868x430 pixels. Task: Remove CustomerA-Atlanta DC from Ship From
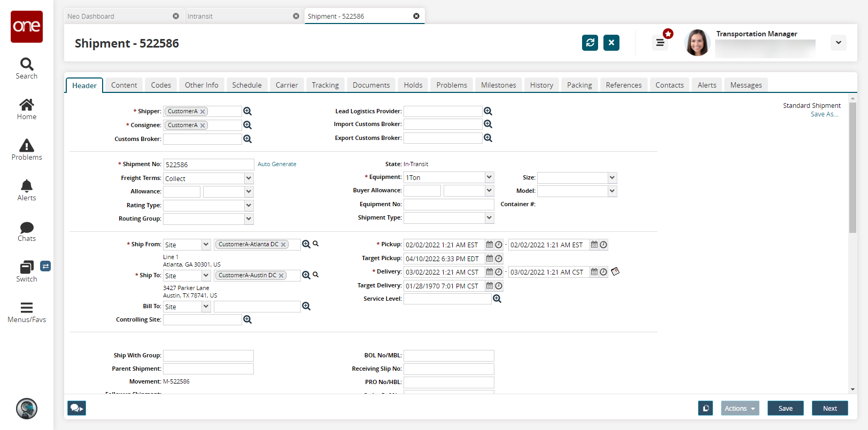[x=284, y=245]
